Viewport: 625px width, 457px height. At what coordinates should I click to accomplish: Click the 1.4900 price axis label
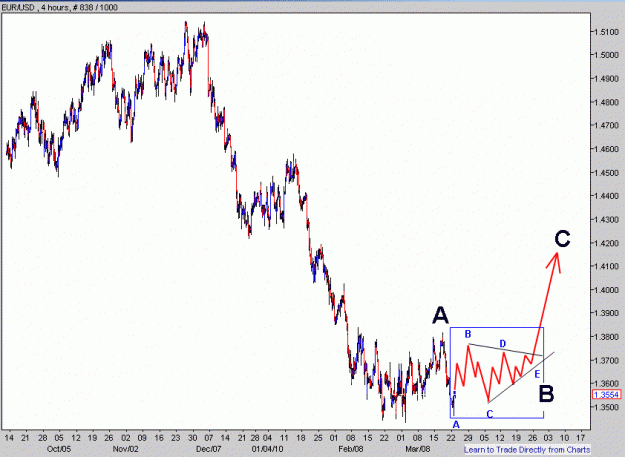[x=607, y=78]
